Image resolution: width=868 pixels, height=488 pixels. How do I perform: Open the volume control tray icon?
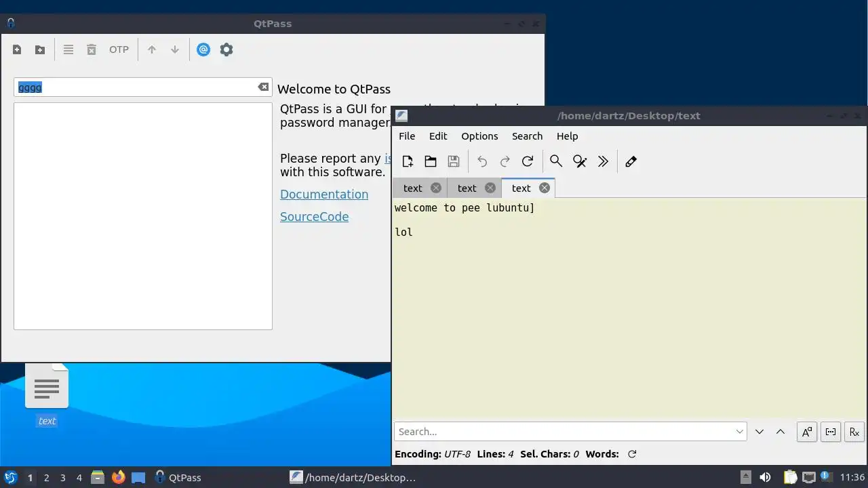[x=765, y=477]
